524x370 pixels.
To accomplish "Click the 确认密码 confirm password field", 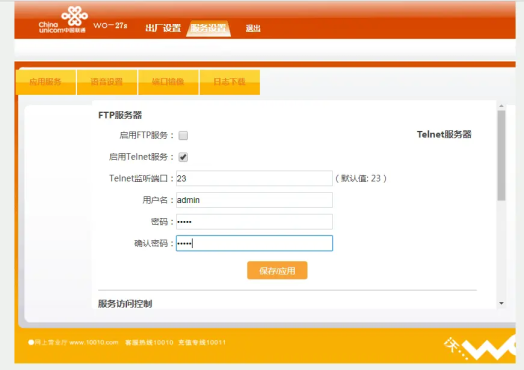I will [x=254, y=243].
